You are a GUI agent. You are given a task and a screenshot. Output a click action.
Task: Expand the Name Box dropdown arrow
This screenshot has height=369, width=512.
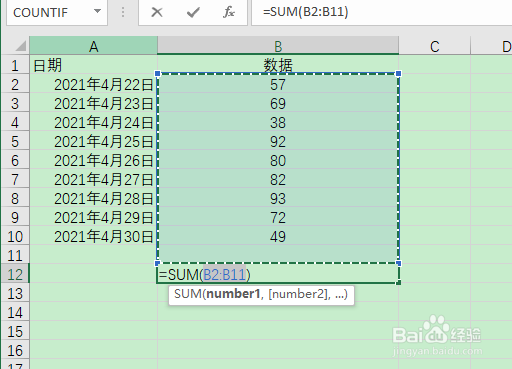[97, 12]
